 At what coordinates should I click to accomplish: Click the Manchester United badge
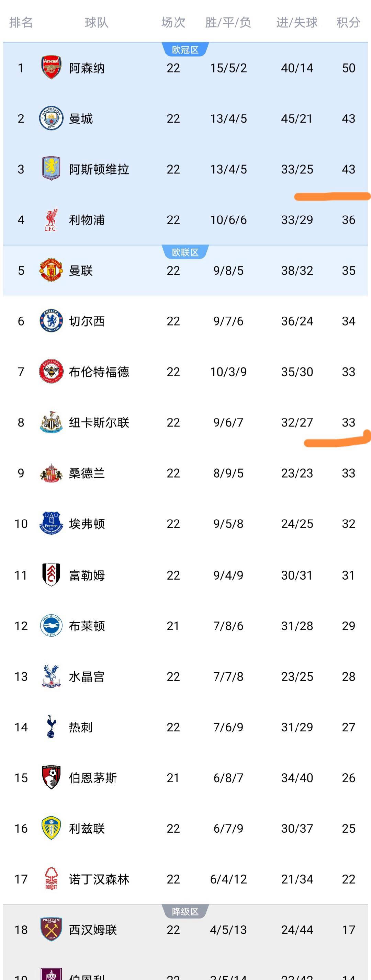(x=51, y=270)
